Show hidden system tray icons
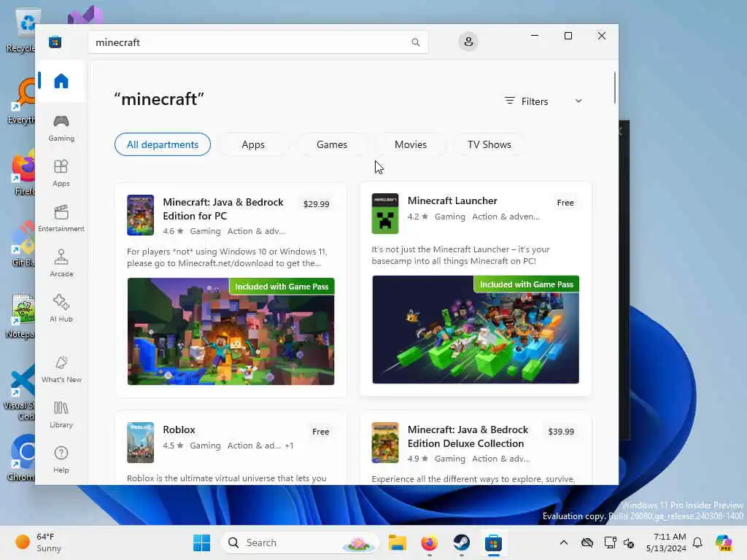Image resolution: width=747 pixels, height=560 pixels. click(564, 542)
